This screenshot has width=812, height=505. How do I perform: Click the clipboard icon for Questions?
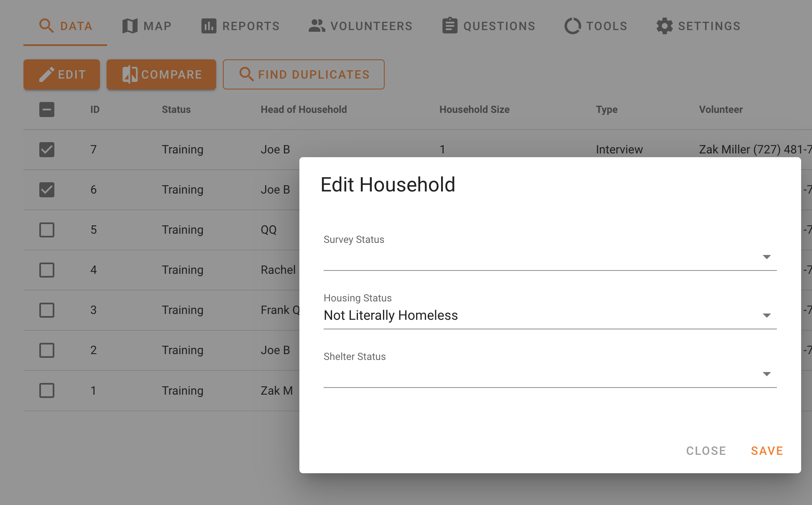tap(449, 26)
